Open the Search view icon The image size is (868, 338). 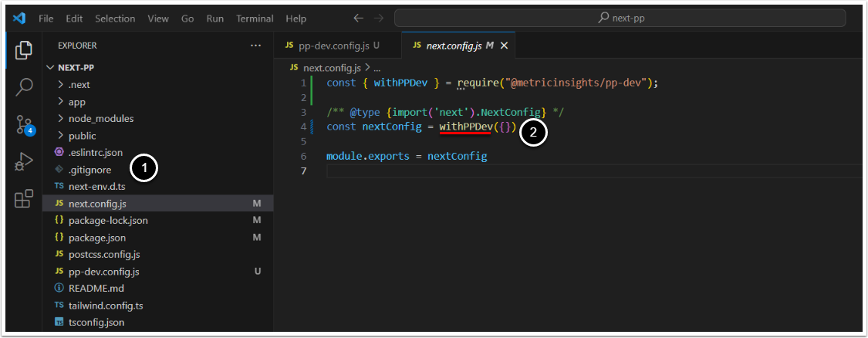pos(24,86)
